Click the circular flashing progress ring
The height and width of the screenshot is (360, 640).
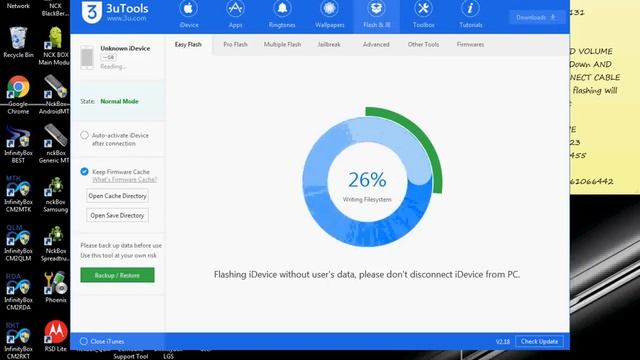pos(367,182)
